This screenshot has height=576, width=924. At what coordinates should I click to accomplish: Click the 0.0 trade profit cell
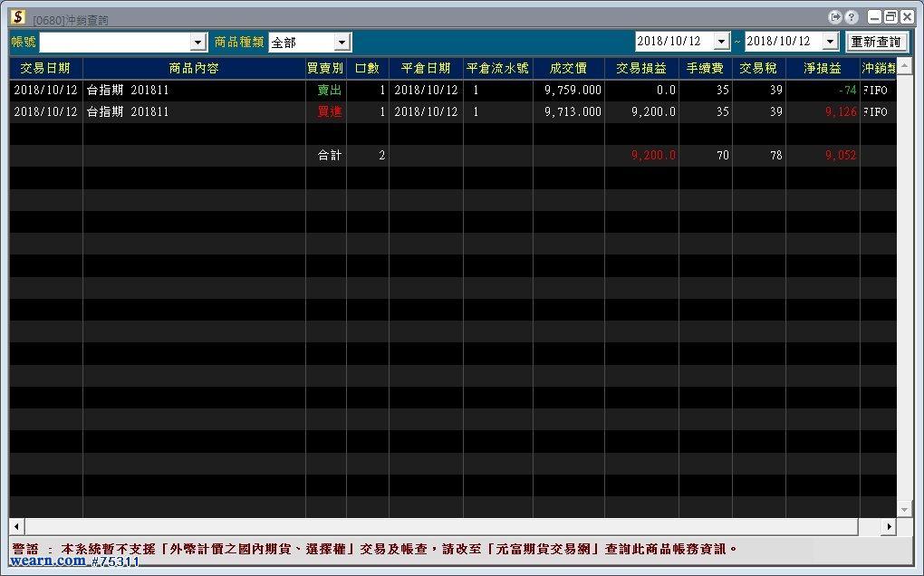(641, 90)
